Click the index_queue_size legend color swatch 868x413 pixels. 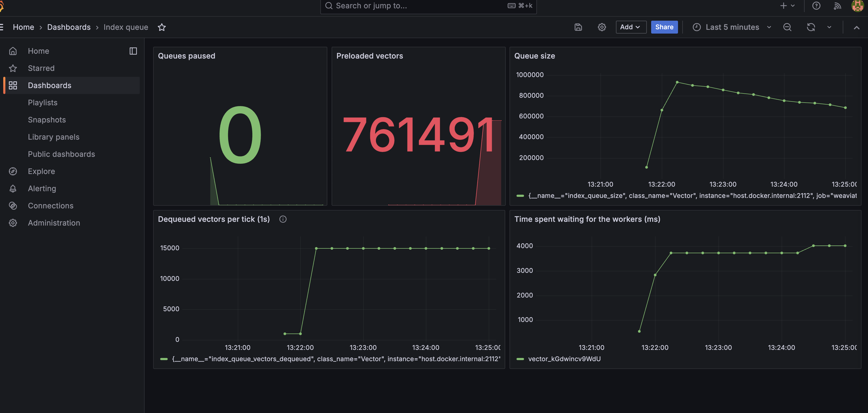pyautogui.click(x=520, y=195)
